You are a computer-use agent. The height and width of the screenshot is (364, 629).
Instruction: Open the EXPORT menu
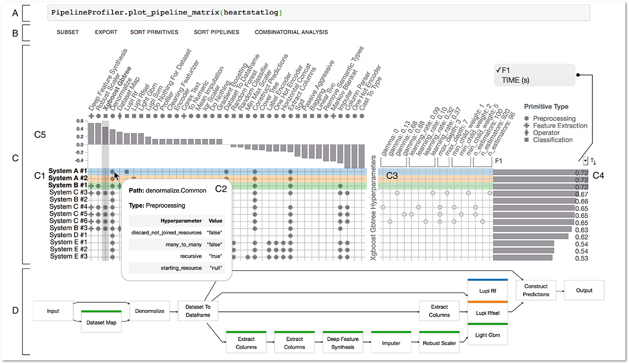coord(106,32)
